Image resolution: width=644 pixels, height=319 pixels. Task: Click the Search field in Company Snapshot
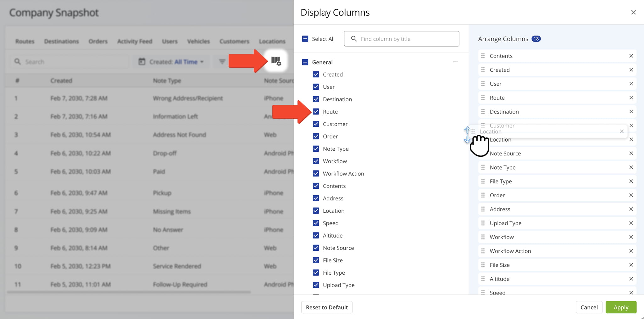tap(70, 62)
